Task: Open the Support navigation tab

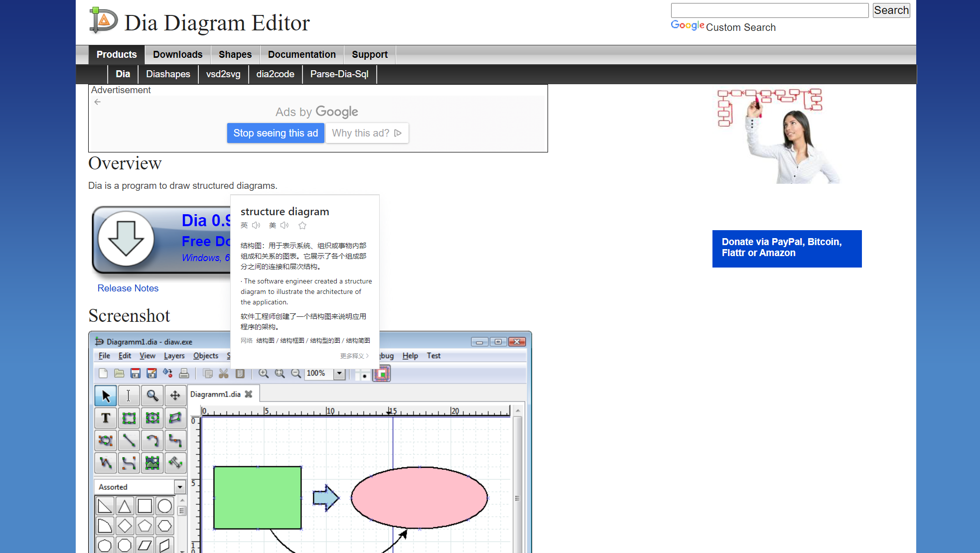Action: point(370,54)
